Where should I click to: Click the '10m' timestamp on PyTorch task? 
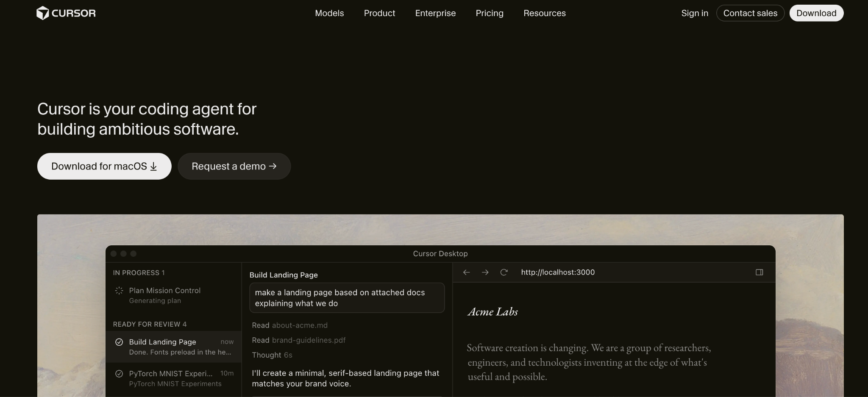(x=227, y=373)
